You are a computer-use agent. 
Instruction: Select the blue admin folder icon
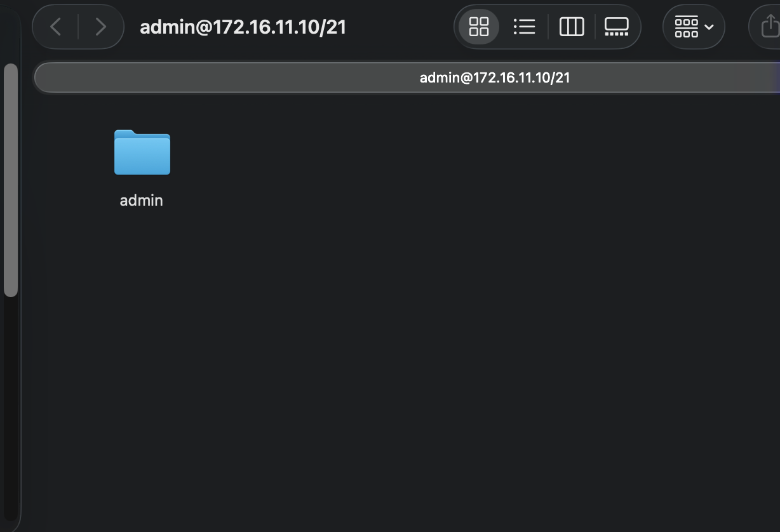(x=142, y=152)
